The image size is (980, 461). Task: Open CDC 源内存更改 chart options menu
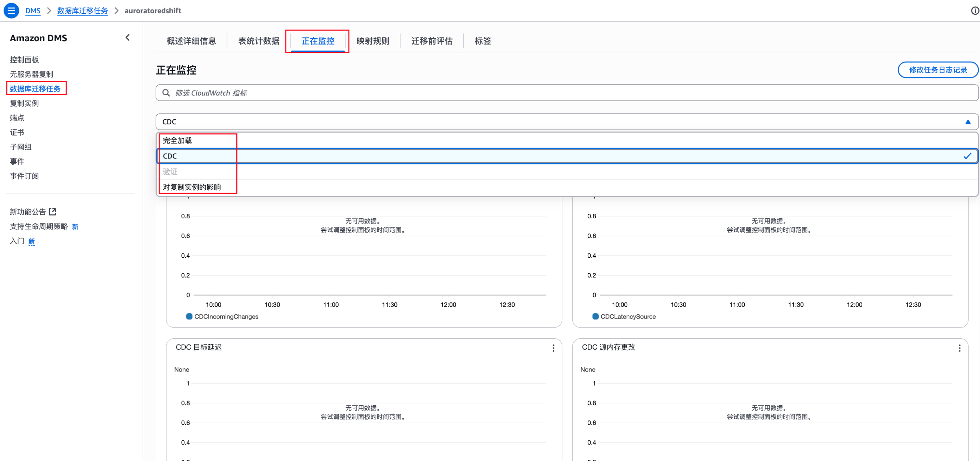pos(960,348)
